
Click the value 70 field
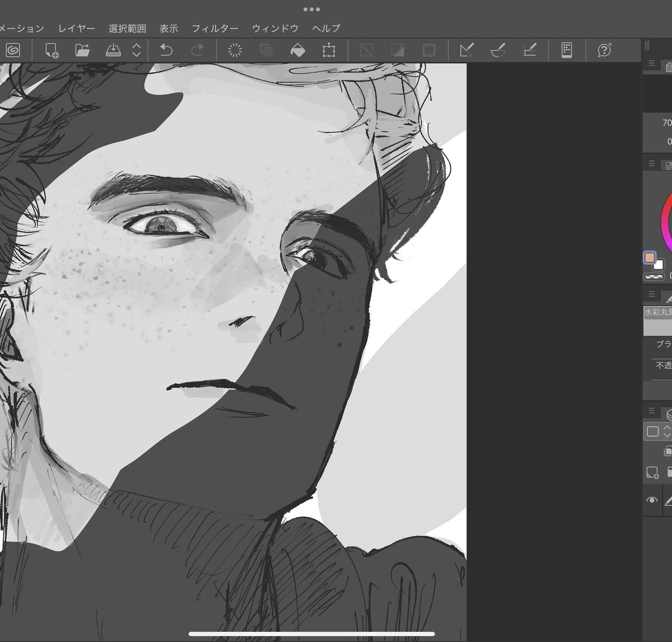pyautogui.click(x=666, y=123)
